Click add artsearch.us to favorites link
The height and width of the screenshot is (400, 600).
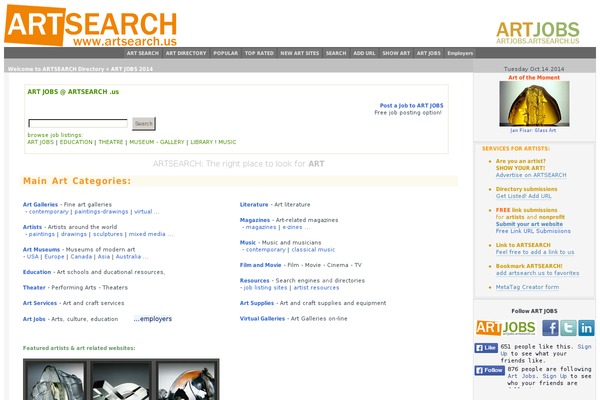click(537, 273)
